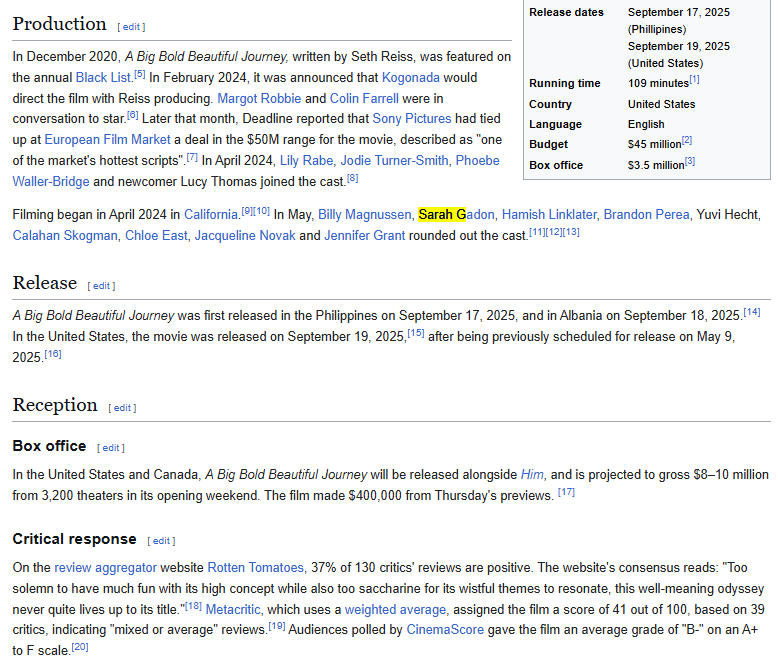Open the Metacritic link
This screenshot has width=778, height=669.
233,609
